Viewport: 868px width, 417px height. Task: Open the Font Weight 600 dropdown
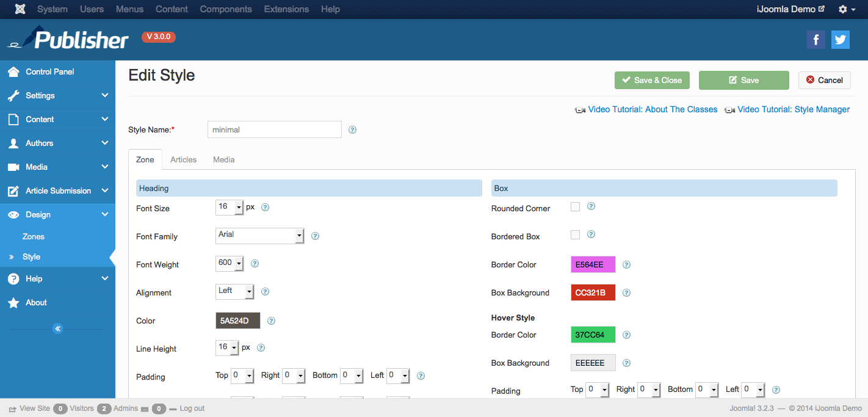pyautogui.click(x=230, y=264)
